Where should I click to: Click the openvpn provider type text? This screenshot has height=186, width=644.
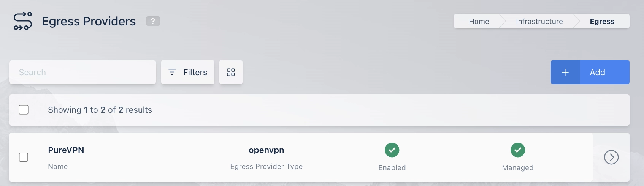266,150
